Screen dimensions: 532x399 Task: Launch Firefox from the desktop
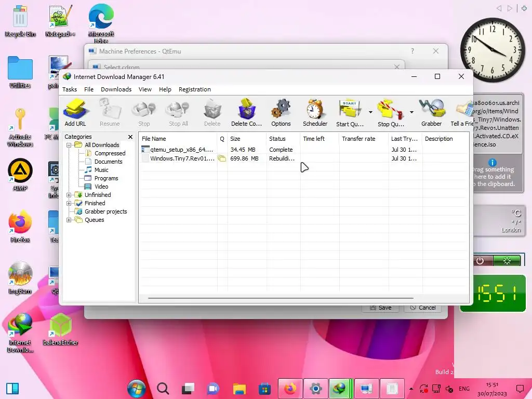click(x=20, y=227)
